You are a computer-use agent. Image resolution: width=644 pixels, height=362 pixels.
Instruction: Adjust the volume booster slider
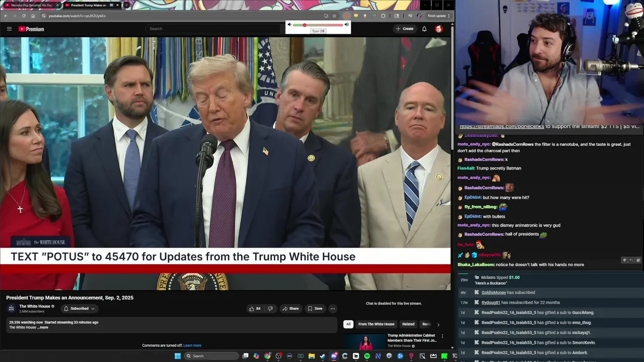[317, 25]
